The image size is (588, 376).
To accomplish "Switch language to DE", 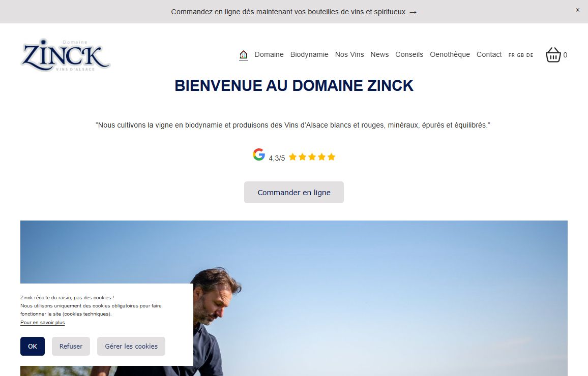I will point(530,55).
